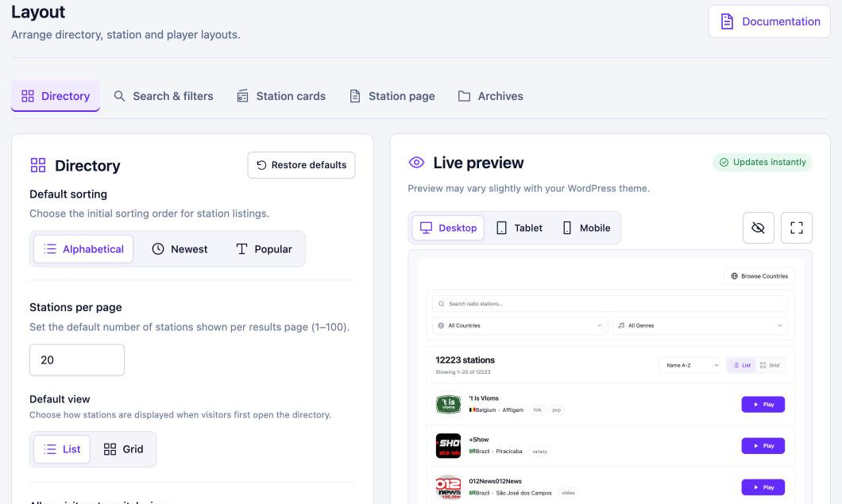The image size is (842, 504).
Task: Play the 012News station
Action: tap(763, 487)
